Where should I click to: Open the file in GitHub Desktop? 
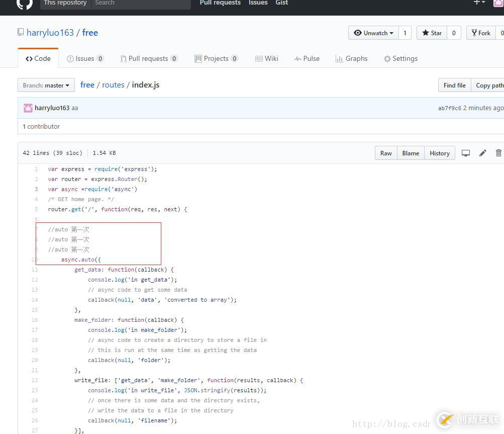point(465,153)
